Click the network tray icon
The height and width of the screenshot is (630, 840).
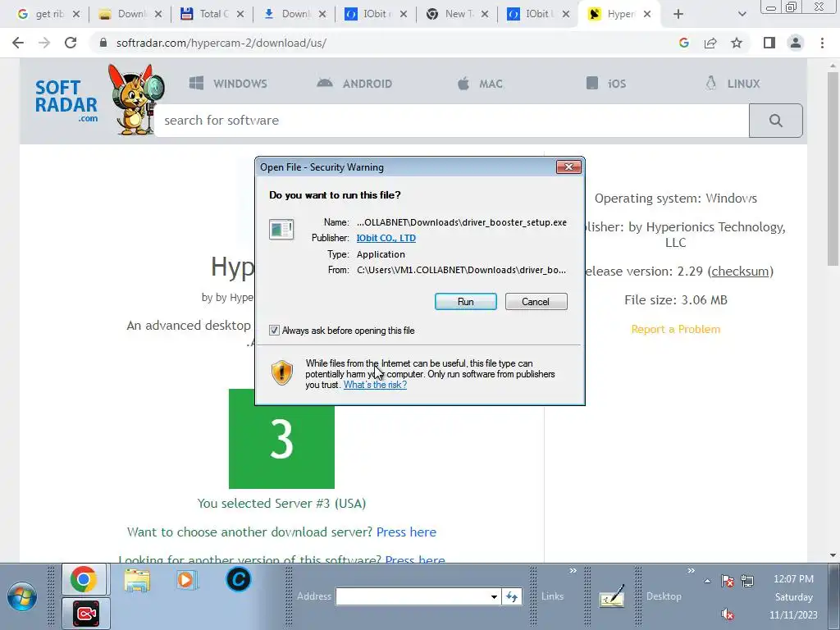(x=747, y=581)
